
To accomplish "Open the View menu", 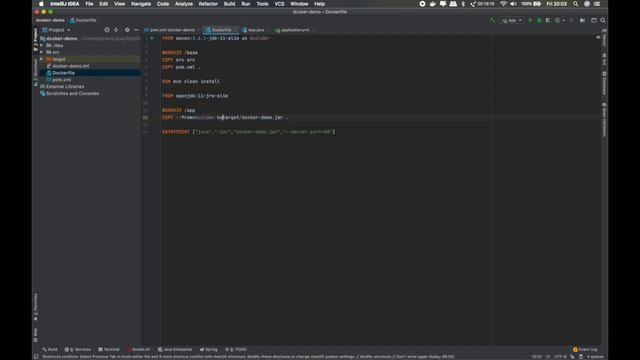I will pyautogui.click(x=119, y=4).
